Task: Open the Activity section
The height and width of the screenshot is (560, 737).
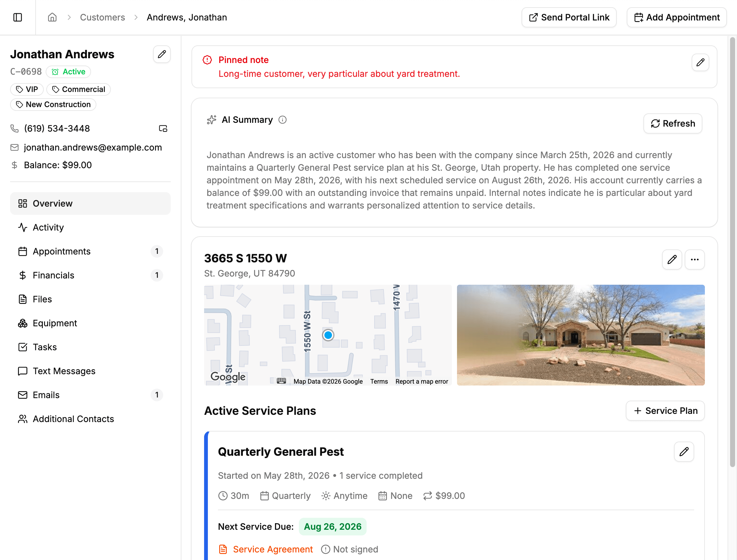Action: click(x=90, y=227)
